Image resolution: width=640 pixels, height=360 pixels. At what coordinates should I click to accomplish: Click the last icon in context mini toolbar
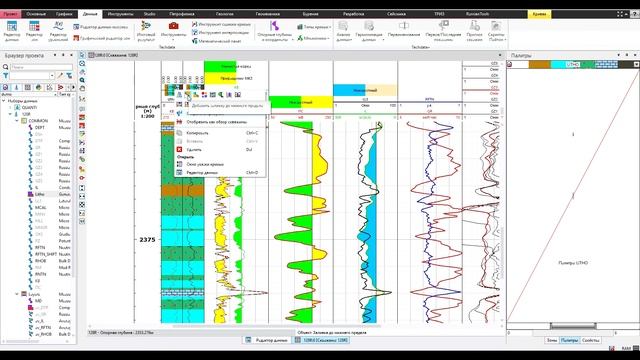tap(238, 95)
